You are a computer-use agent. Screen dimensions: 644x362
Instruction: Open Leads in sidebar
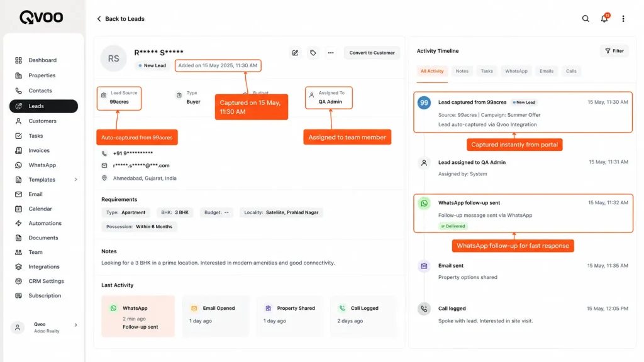click(x=43, y=106)
